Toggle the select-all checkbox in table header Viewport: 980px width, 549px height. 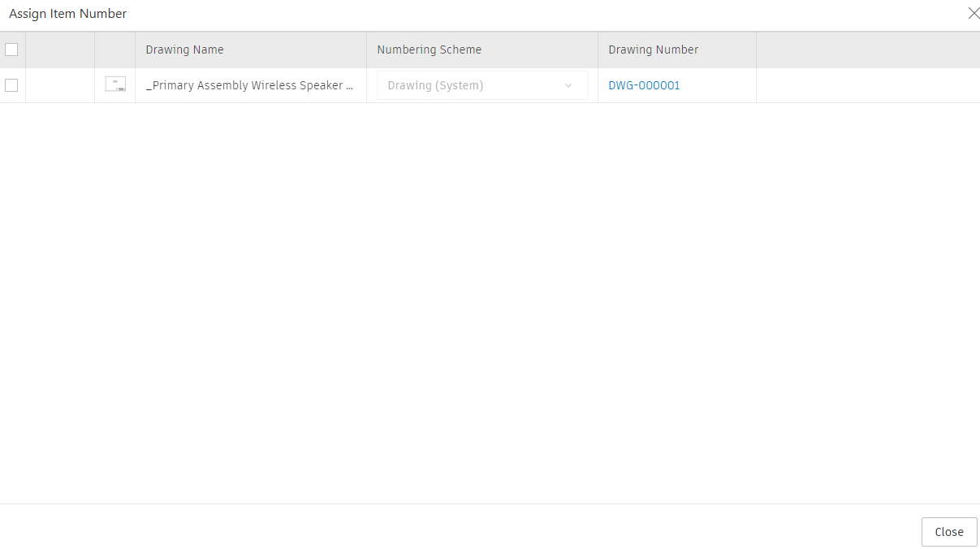tap(11, 50)
